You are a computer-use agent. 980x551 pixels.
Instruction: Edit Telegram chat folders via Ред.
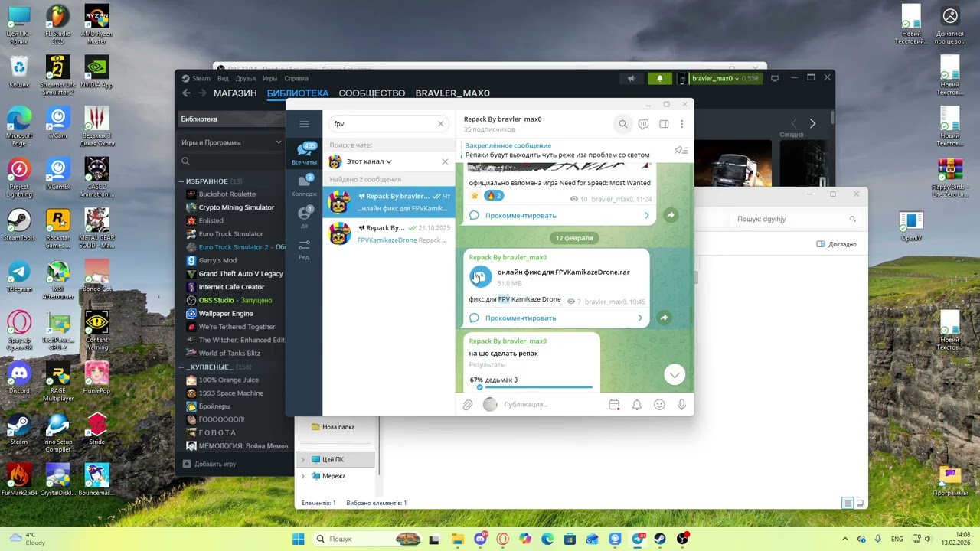(304, 249)
